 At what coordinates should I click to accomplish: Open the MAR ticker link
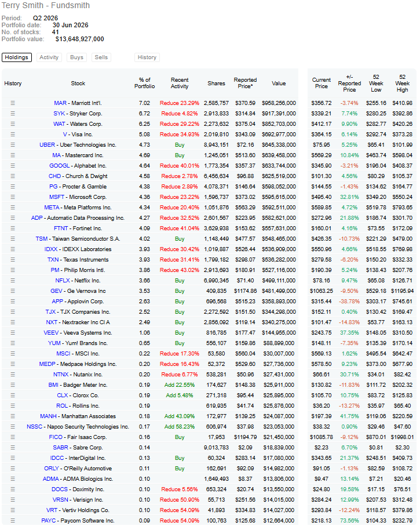pos(60,103)
